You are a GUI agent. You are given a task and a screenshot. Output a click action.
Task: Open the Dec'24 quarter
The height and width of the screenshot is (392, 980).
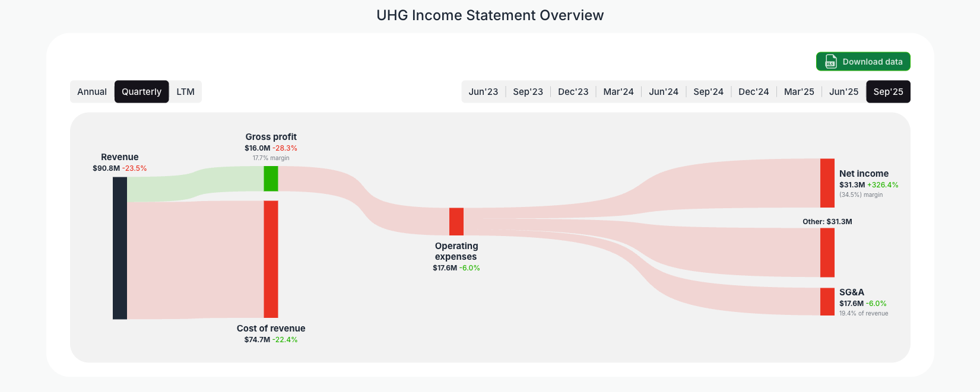753,91
